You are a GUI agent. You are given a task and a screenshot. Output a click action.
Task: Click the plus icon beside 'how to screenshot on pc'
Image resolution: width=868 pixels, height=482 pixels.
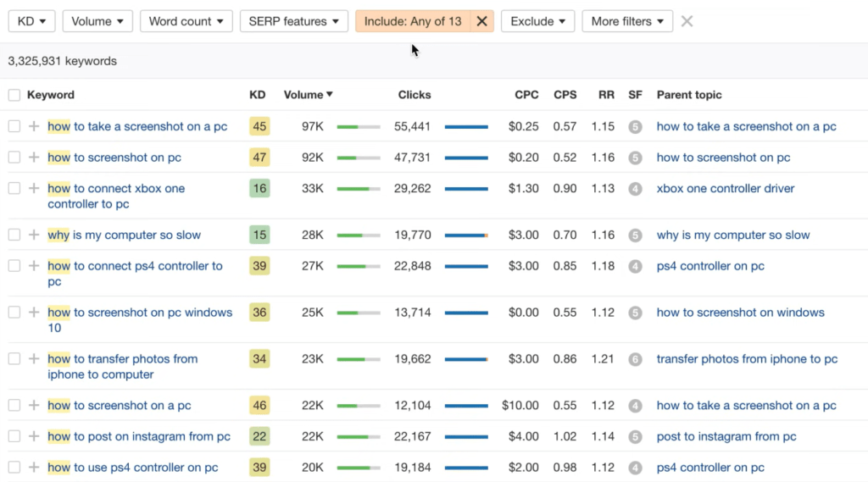[x=34, y=158]
